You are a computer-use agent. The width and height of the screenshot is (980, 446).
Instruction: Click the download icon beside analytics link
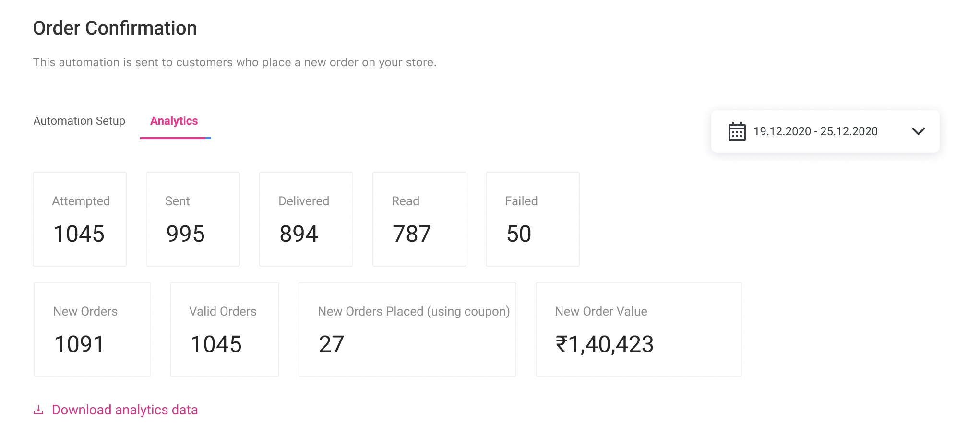click(38, 410)
